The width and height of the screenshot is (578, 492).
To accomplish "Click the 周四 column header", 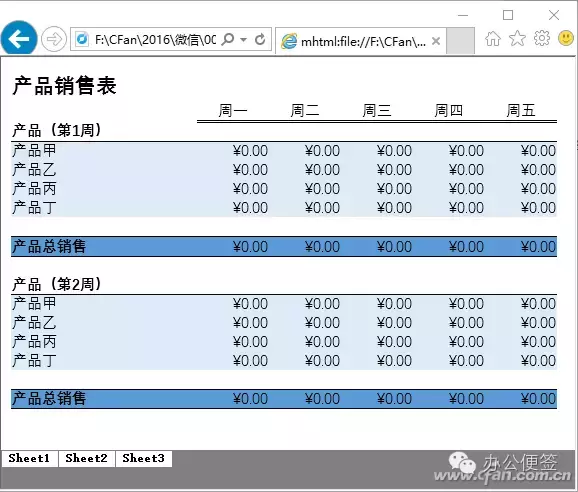I will point(449,110).
